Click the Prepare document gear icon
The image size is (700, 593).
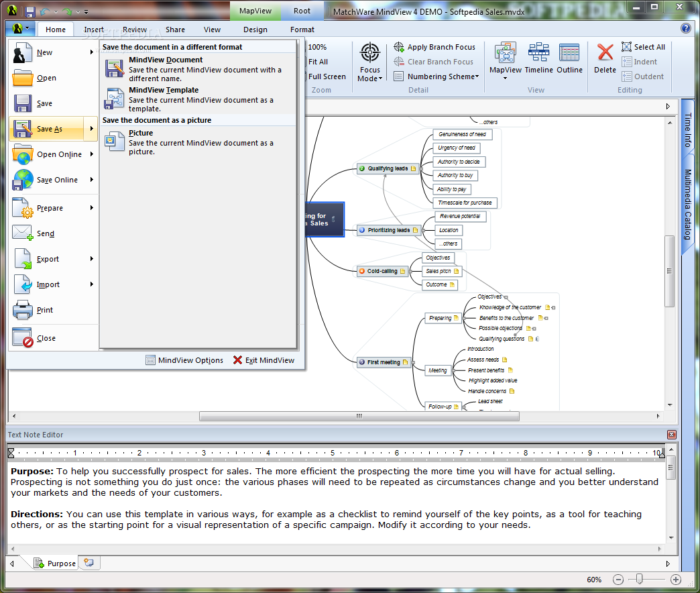[x=22, y=208]
